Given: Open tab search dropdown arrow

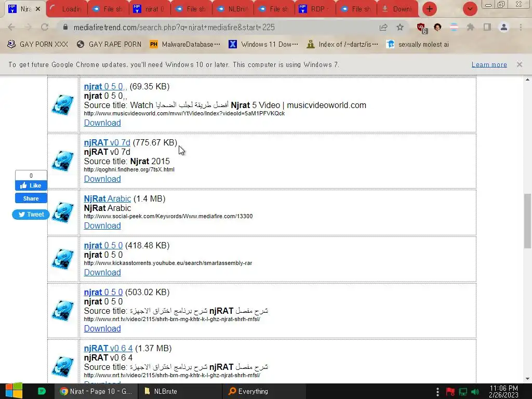Looking at the screenshot, I should point(470,9).
